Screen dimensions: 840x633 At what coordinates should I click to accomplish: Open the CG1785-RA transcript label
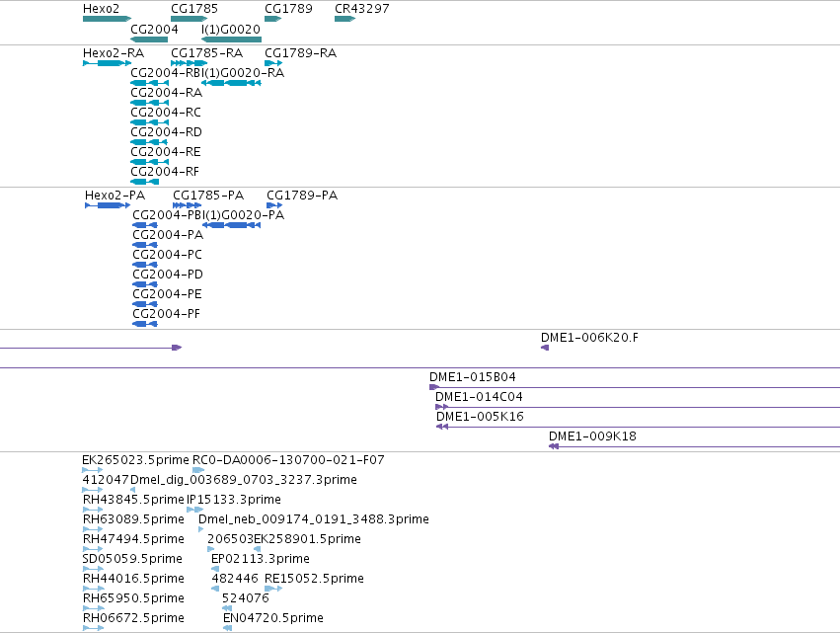point(206,53)
